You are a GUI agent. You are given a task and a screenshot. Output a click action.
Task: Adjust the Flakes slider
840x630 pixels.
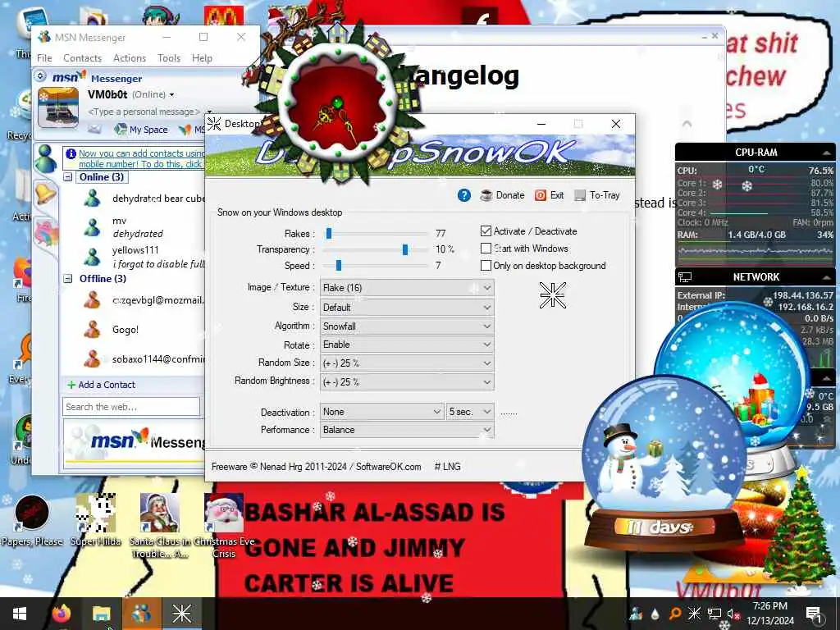point(329,233)
